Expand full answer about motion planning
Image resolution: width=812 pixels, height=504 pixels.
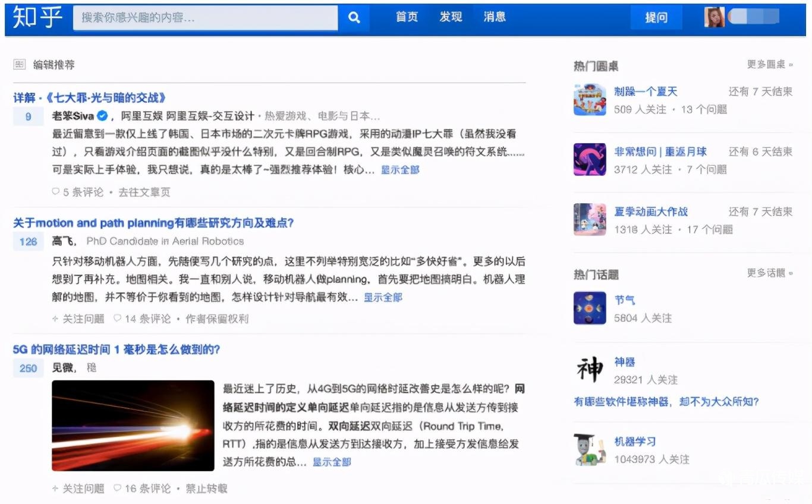coord(383,297)
